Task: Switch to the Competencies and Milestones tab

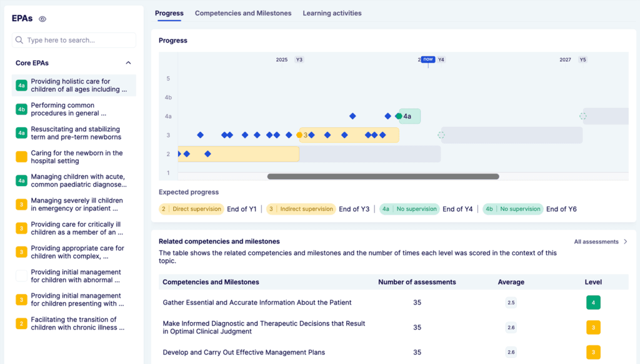Action: (x=242, y=12)
